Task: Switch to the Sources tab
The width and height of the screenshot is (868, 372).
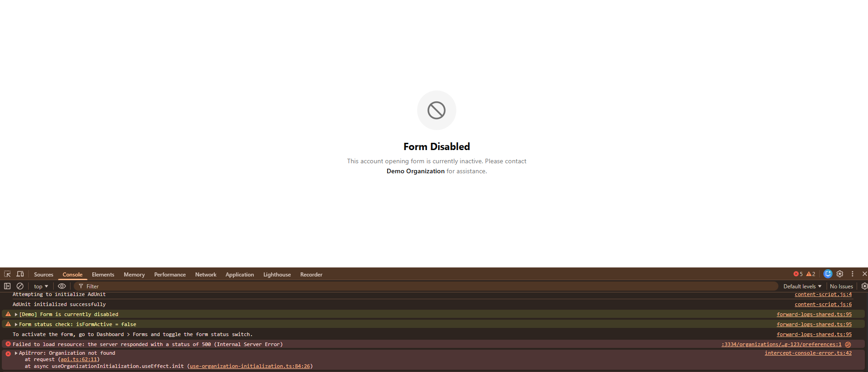Action: pos(44,275)
